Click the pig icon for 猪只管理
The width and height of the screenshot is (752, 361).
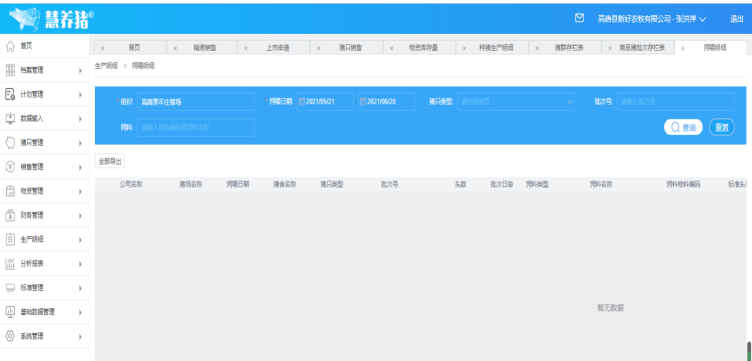[10, 143]
